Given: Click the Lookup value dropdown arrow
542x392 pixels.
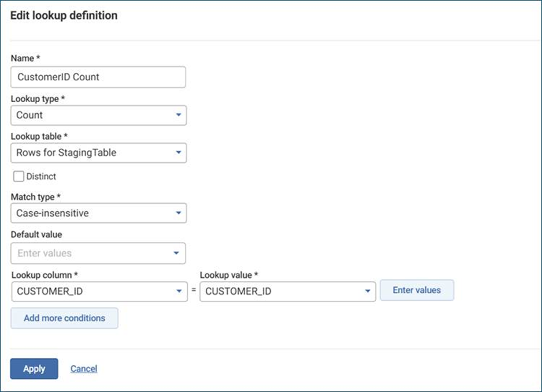Looking at the screenshot, I should coord(367,292).
